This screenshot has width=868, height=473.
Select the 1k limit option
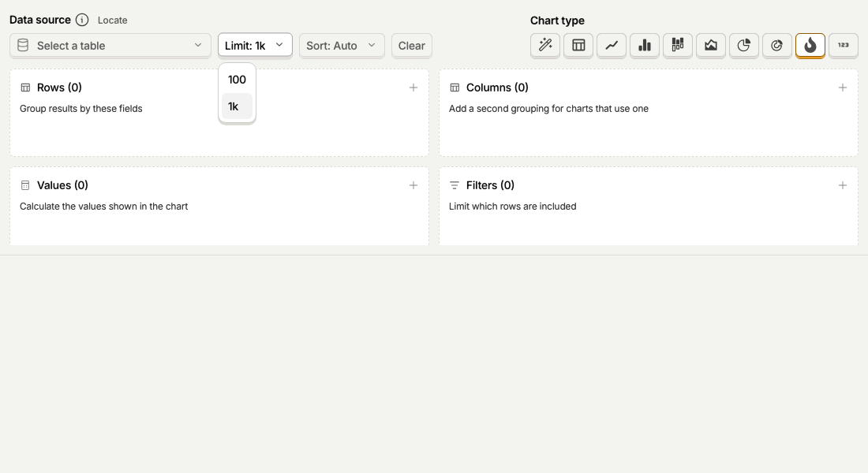pos(237,106)
